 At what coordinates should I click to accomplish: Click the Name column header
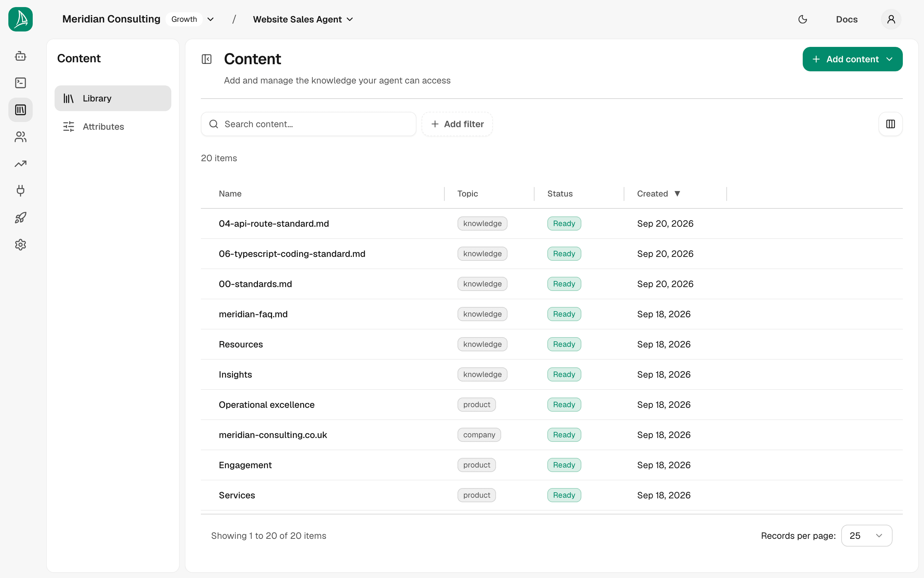click(x=230, y=194)
